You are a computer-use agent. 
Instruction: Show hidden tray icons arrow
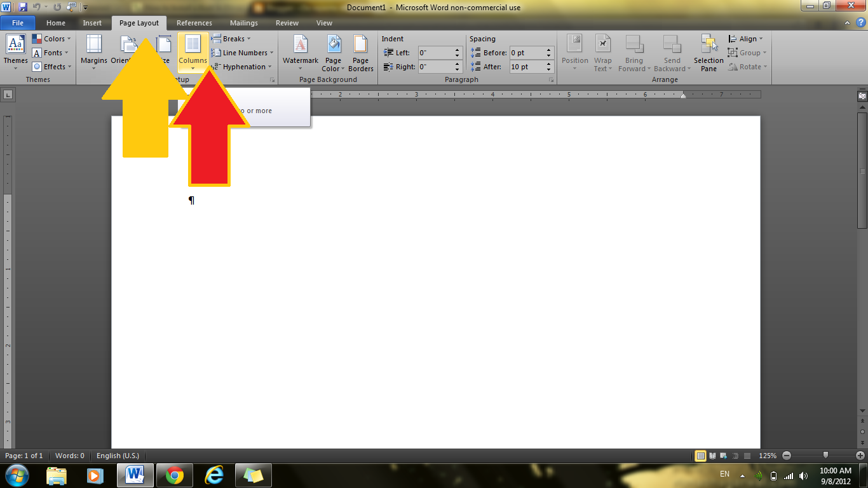742,475
